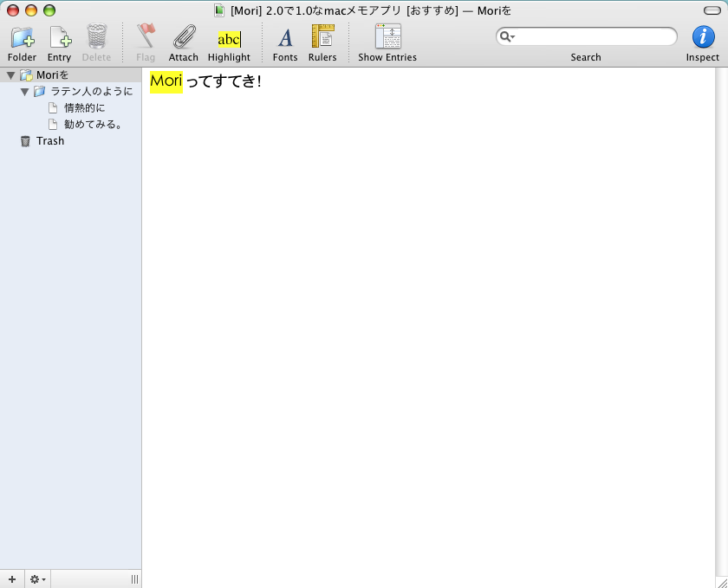Click the Attach paperclip icon

point(183,38)
